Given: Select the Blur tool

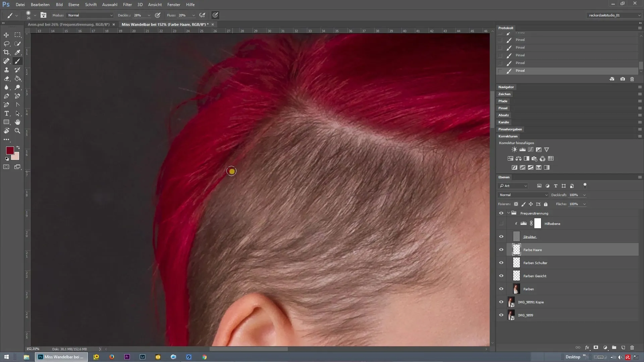Looking at the screenshot, I should pyautogui.click(x=6, y=87).
